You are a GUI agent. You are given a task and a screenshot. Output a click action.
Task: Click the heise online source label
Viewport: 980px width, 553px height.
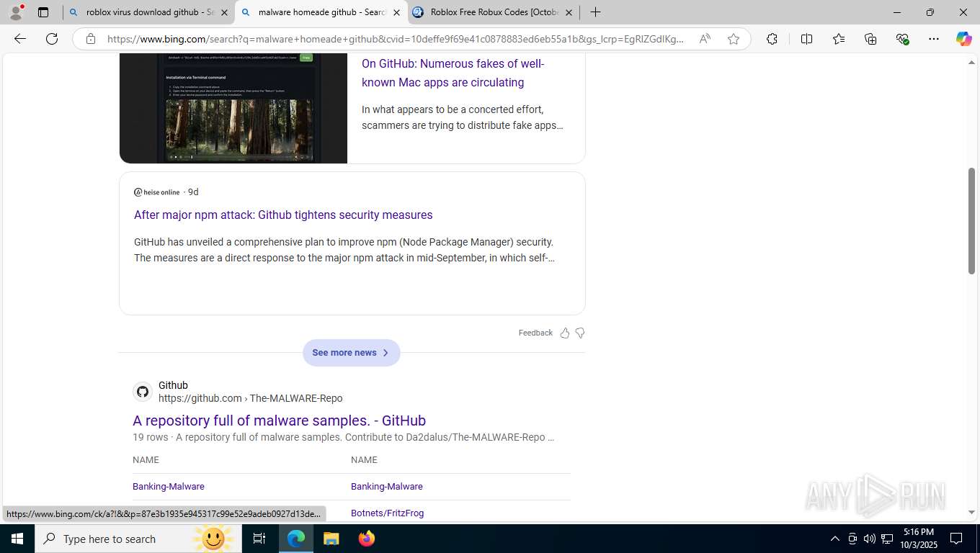pyautogui.click(x=157, y=192)
